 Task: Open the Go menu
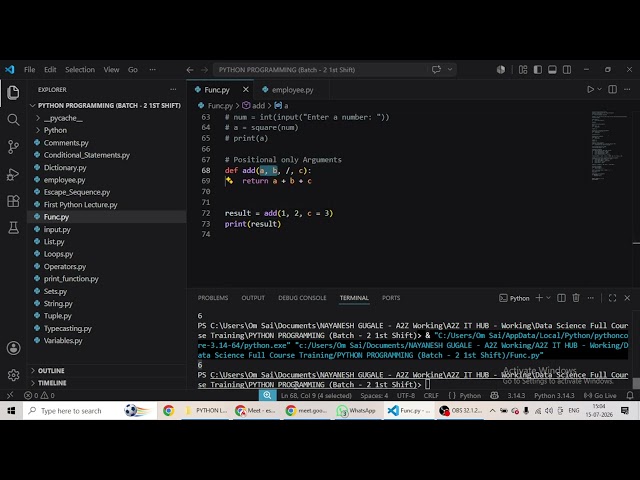tap(133, 70)
